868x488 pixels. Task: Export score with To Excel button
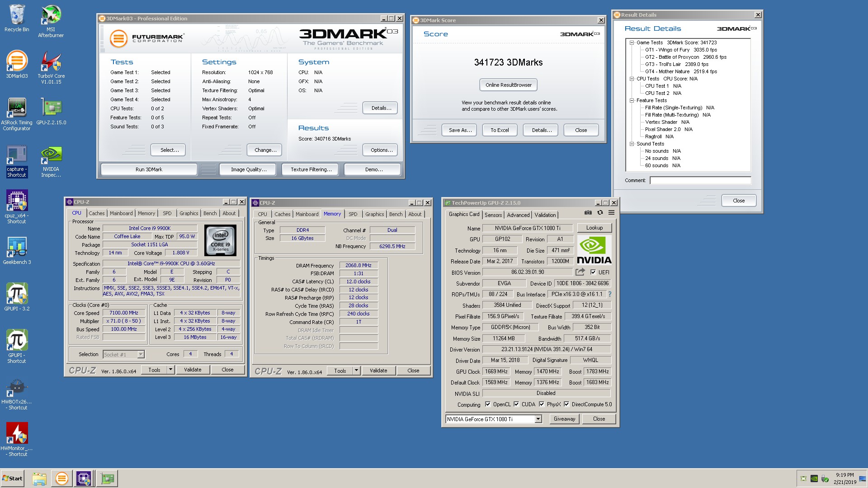[x=500, y=130]
